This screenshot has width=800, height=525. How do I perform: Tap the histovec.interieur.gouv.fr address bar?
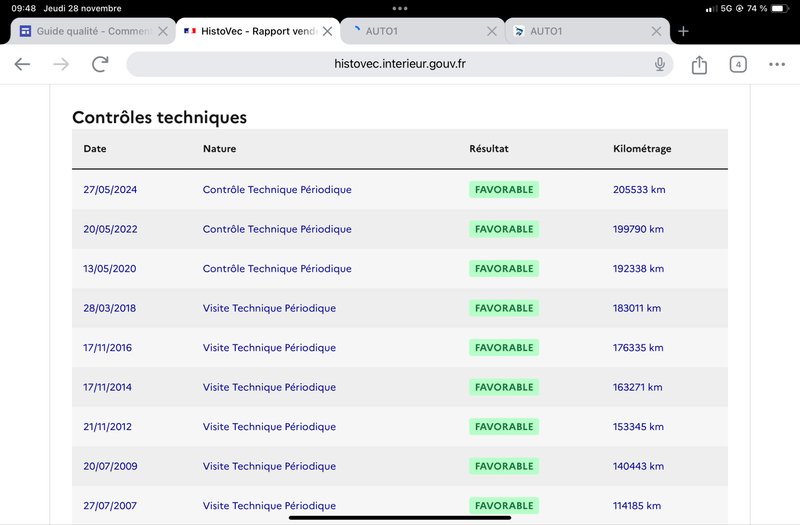[x=399, y=64]
